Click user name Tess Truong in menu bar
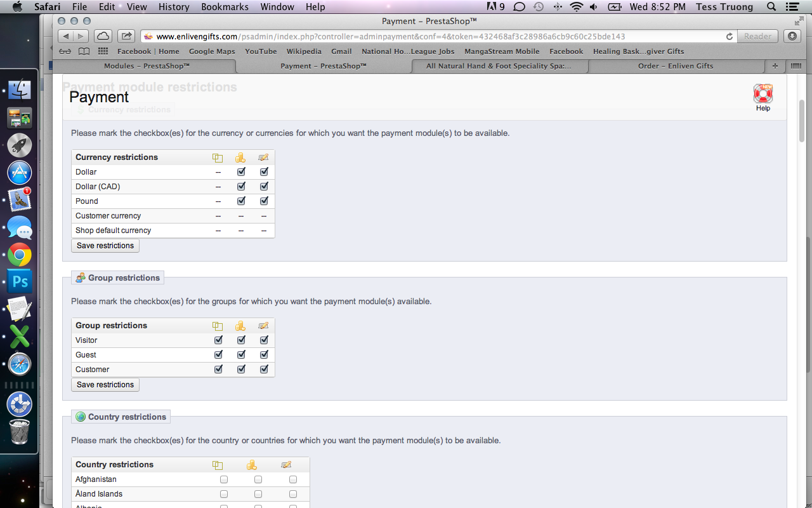812x508 pixels. [x=724, y=7]
